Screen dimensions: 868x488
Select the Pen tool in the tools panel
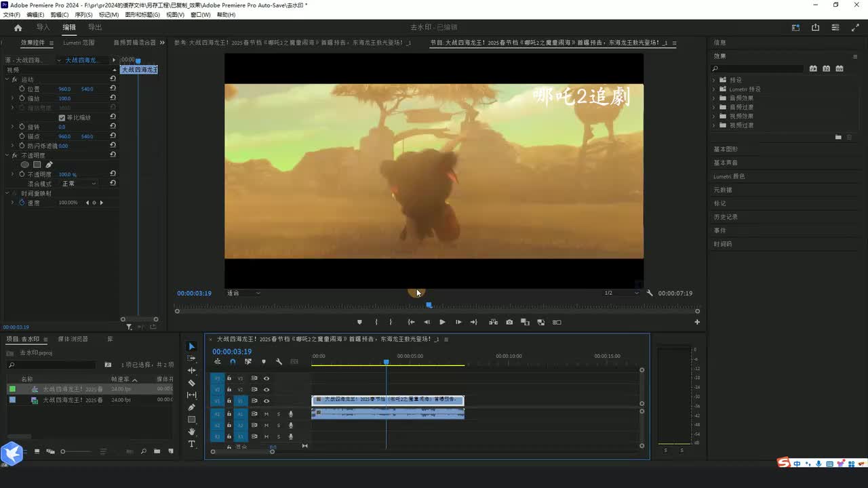(192, 407)
